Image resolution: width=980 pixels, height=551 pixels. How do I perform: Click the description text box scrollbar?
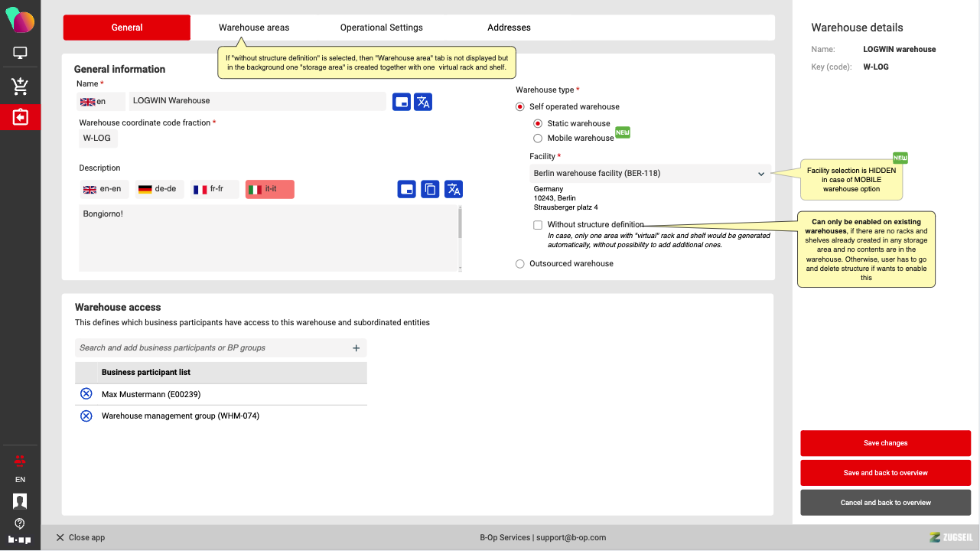(460, 224)
